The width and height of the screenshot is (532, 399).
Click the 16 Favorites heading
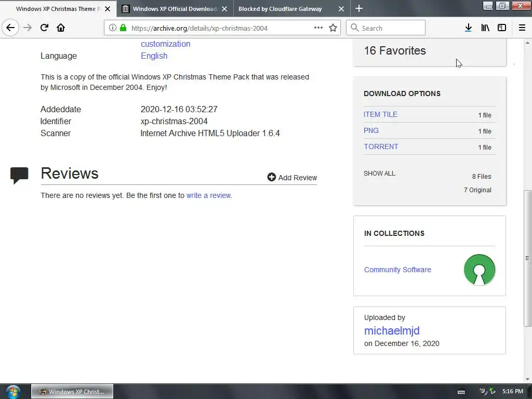(x=395, y=50)
